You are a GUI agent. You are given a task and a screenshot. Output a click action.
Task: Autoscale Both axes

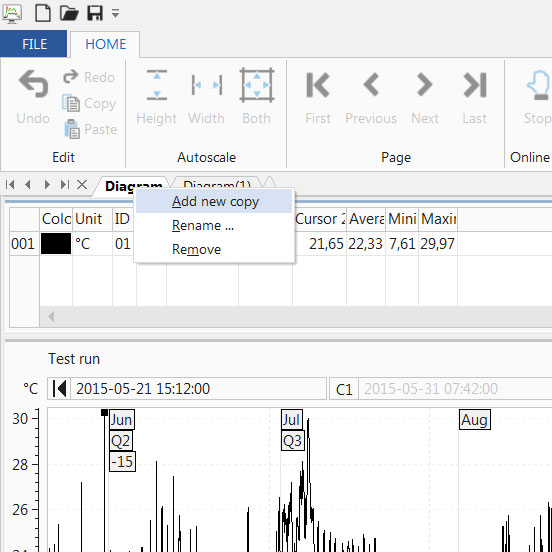pos(257,97)
